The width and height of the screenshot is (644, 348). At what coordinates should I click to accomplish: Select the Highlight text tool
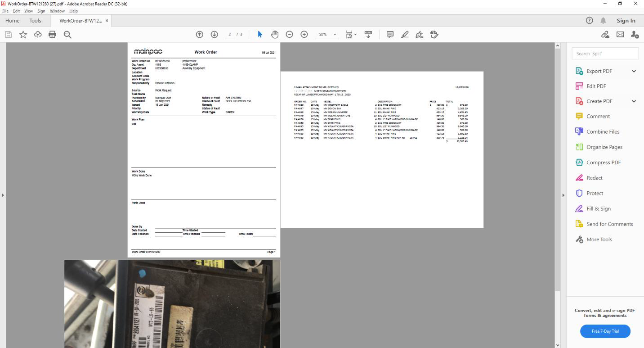click(405, 35)
